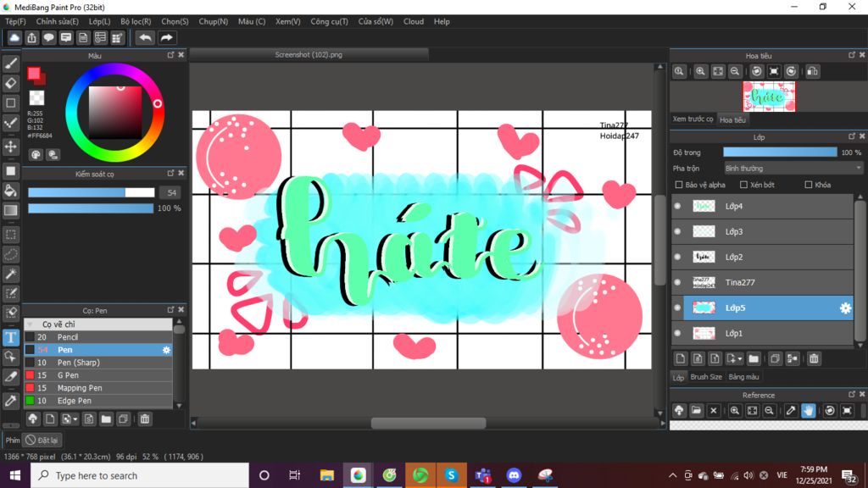Switch to the Brush Size tab
Viewport: 868px width, 488px height.
(706, 377)
